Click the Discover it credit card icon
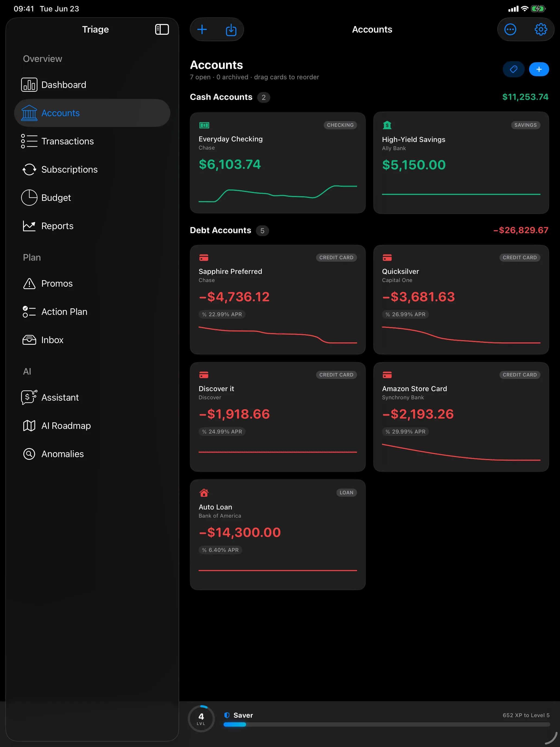The width and height of the screenshot is (560, 747). 204,375
